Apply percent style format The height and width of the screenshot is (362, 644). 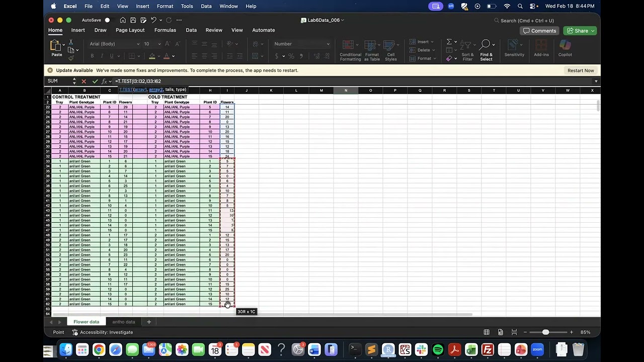coord(291,56)
